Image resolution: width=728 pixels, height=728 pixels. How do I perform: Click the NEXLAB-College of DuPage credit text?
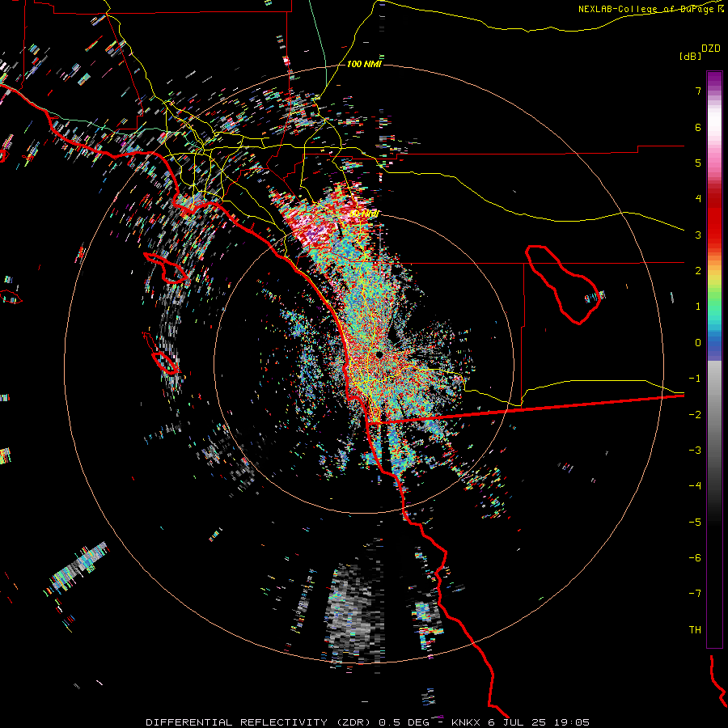pyautogui.click(x=647, y=9)
